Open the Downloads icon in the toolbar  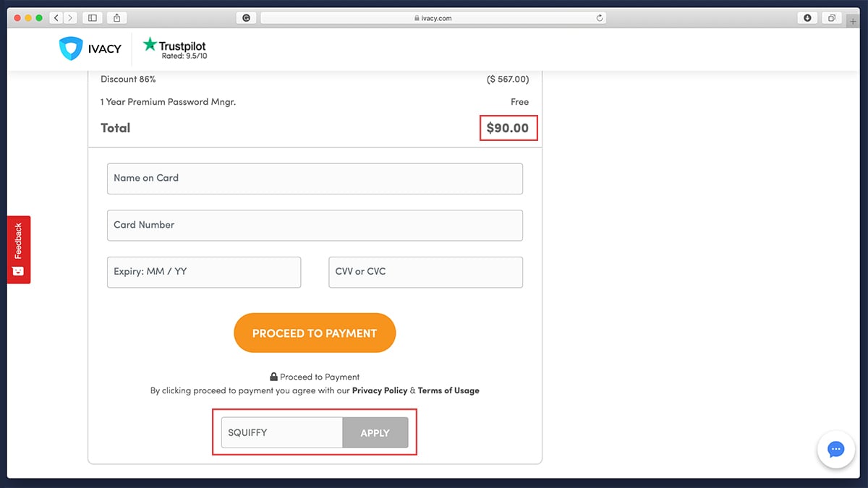[807, 17]
